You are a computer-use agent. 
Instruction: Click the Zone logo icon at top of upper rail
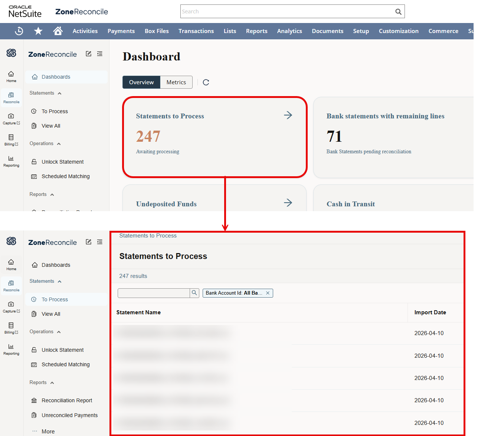tap(11, 53)
